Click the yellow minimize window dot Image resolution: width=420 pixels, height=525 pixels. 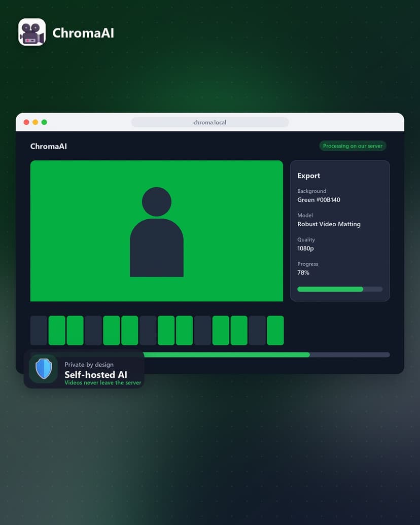pyautogui.click(x=35, y=122)
